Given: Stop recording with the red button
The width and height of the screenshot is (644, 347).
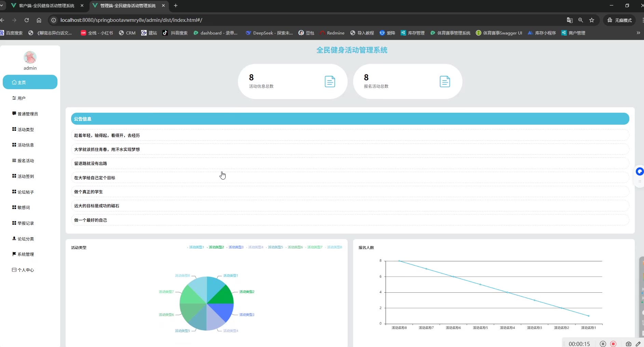Looking at the screenshot, I should click(613, 344).
